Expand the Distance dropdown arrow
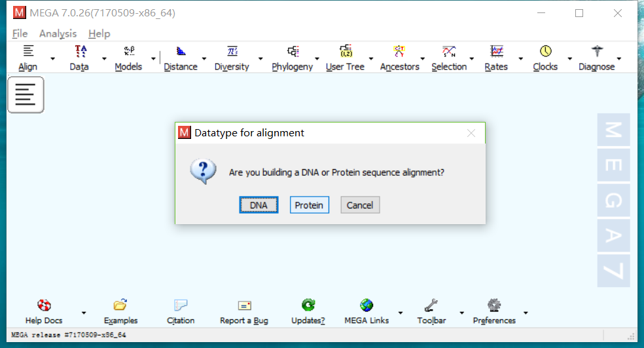The image size is (644, 348). [204, 59]
